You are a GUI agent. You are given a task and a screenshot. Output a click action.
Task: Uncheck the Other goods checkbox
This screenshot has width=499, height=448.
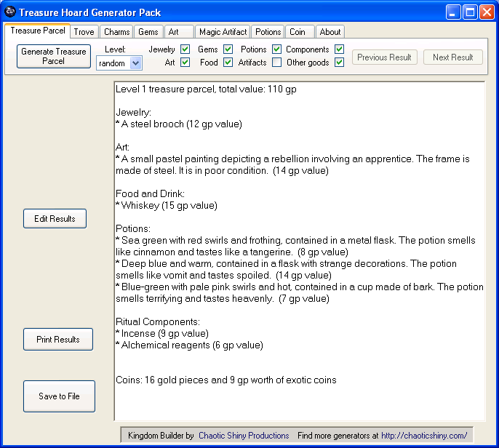(x=339, y=63)
